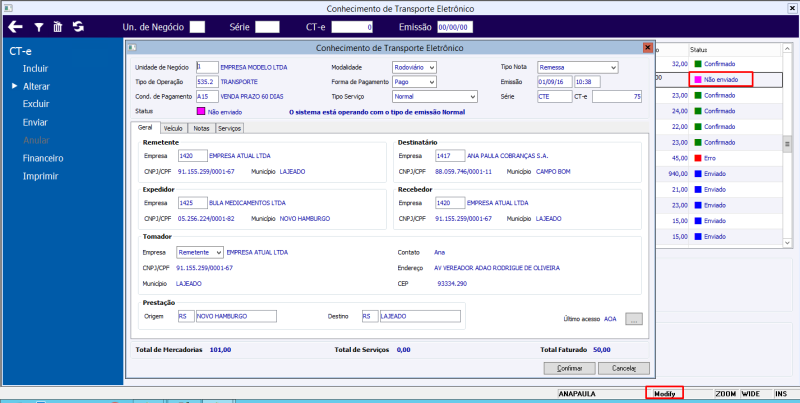Open the Serviços tab
Viewport: 800px width, 403px height.
tap(228, 128)
